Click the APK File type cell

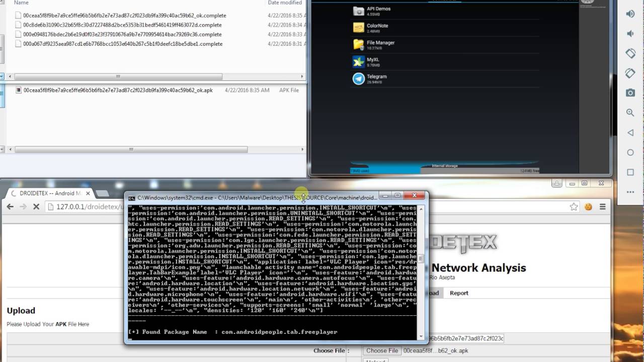point(288,90)
